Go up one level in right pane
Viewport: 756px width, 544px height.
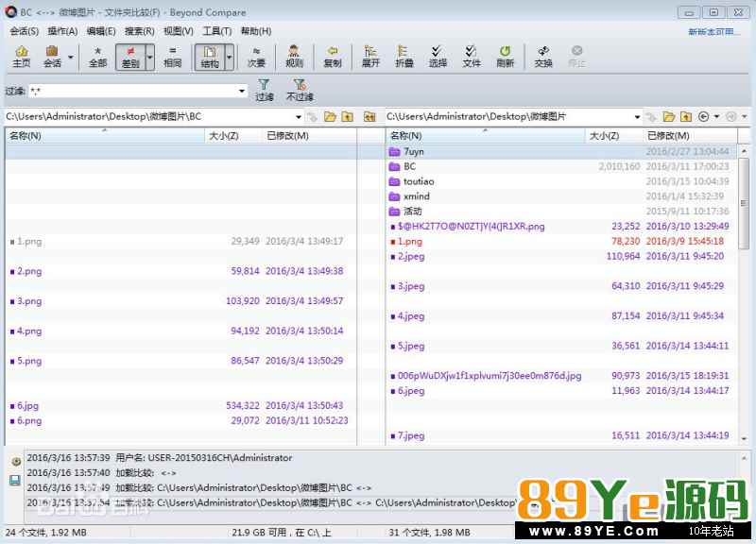pos(686,116)
